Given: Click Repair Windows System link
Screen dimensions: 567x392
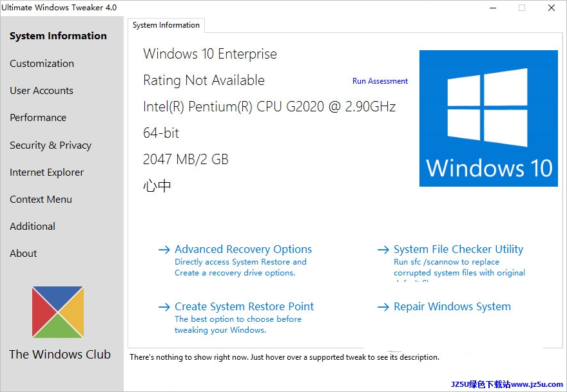Looking at the screenshot, I should tap(452, 307).
